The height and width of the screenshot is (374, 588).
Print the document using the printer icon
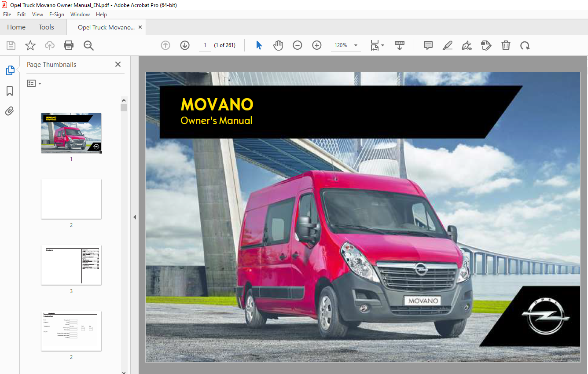tap(69, 45)
